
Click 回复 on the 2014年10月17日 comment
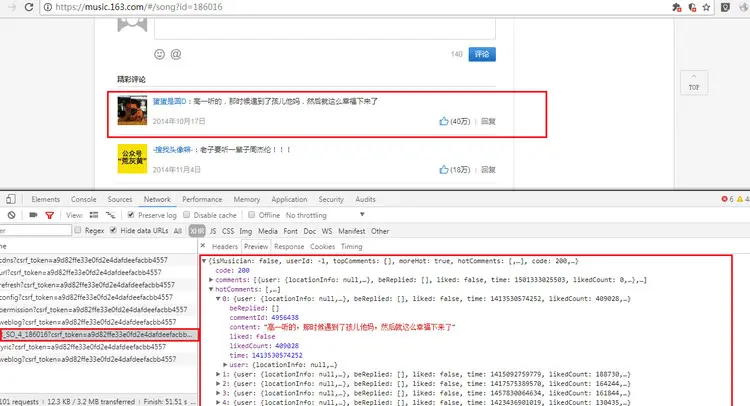488,121
